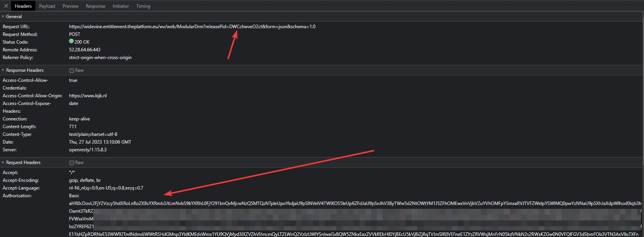The width and height of the screenshot is (644, 237).
Task: Switch to the Headers tab
Action: [x=23, y=6]
